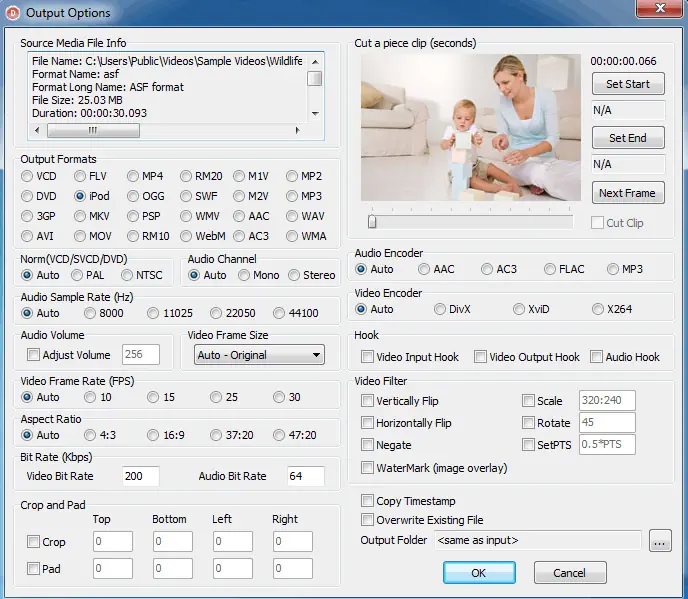Viewport: 688px width, 599px height.
Task: Open the Video Frame Size dropdown
Action: pos(259,355)
